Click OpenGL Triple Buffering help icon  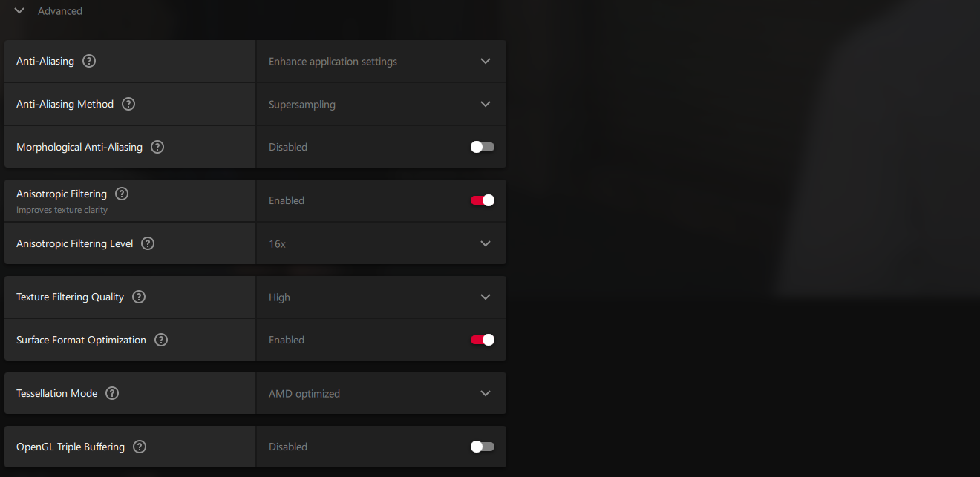click(x=140, y=447)
